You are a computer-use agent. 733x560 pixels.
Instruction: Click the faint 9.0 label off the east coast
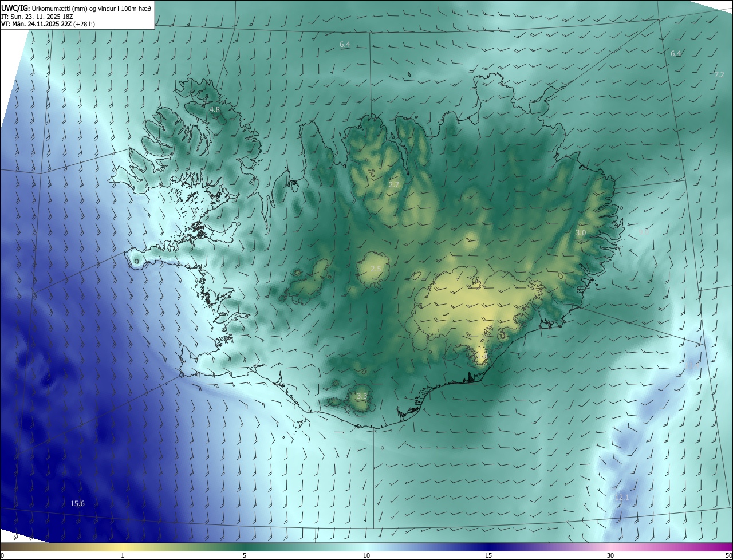[644, 232]
